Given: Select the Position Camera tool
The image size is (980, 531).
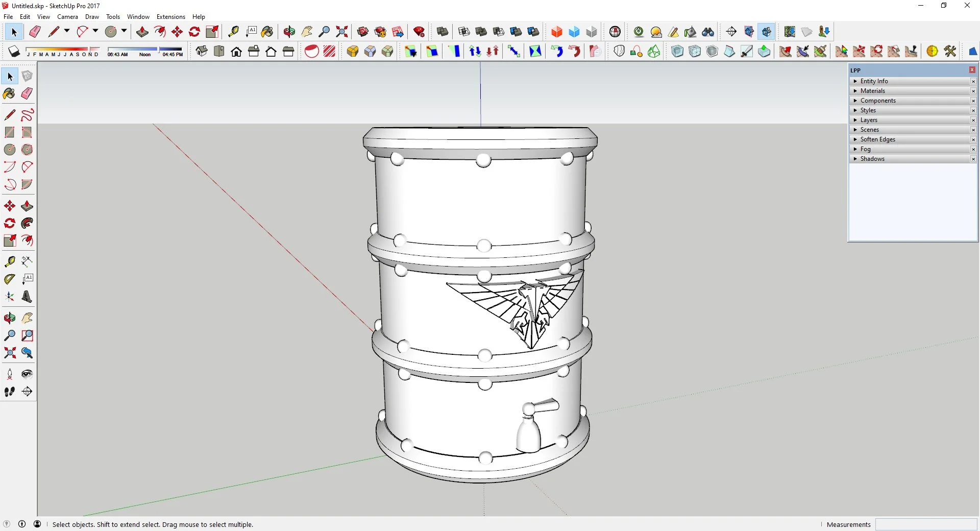Looking at the screenshot, I should (x=10, y=374).
